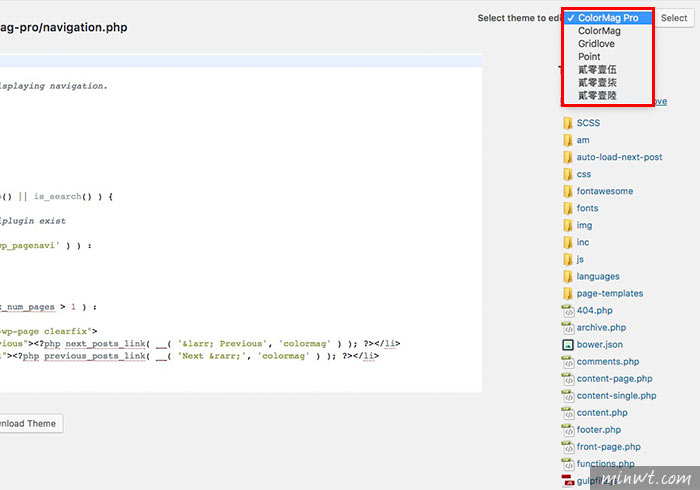Open inc folder link
The width and height of the screenshot is (700, 490).
[x=583, y=242]
